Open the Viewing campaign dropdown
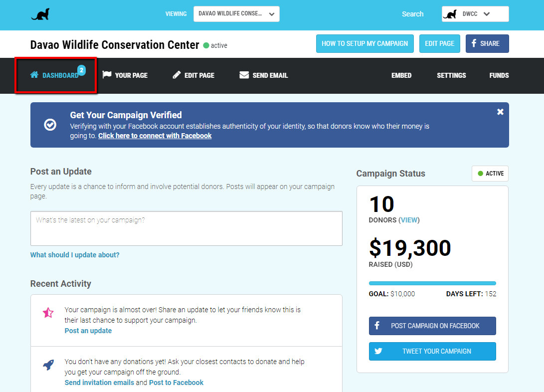 tap(236, 14)
